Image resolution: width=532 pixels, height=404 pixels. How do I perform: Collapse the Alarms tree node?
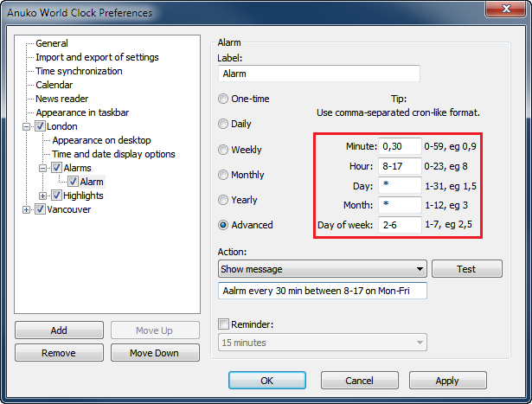click(43, 168)
